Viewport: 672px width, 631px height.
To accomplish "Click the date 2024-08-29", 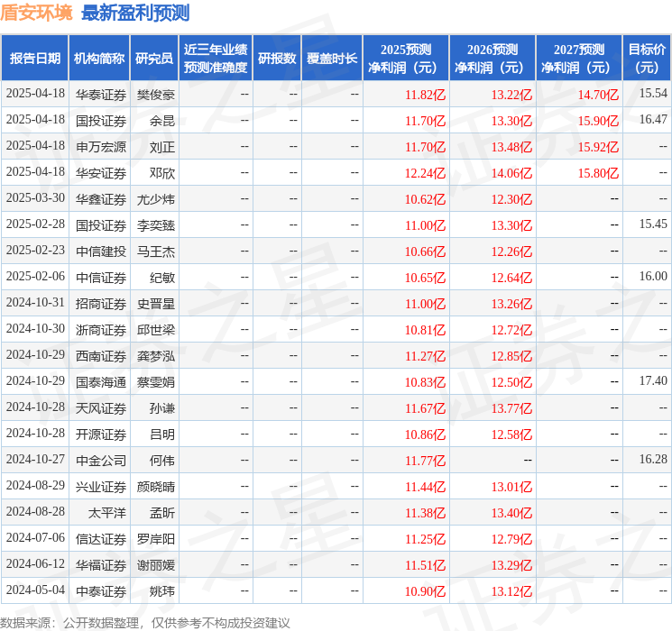I will point(35,485).
